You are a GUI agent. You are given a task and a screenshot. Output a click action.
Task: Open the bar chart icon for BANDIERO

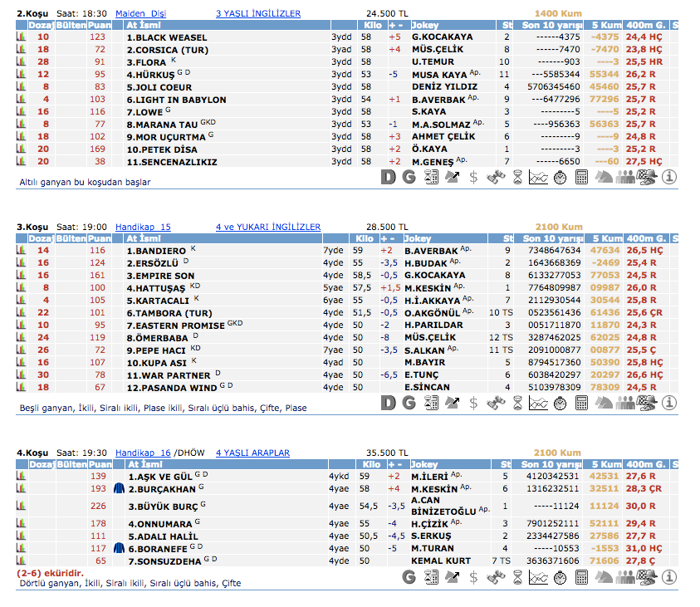22,250
